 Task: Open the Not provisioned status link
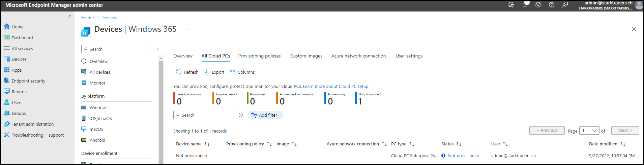(x=464, y=156)
